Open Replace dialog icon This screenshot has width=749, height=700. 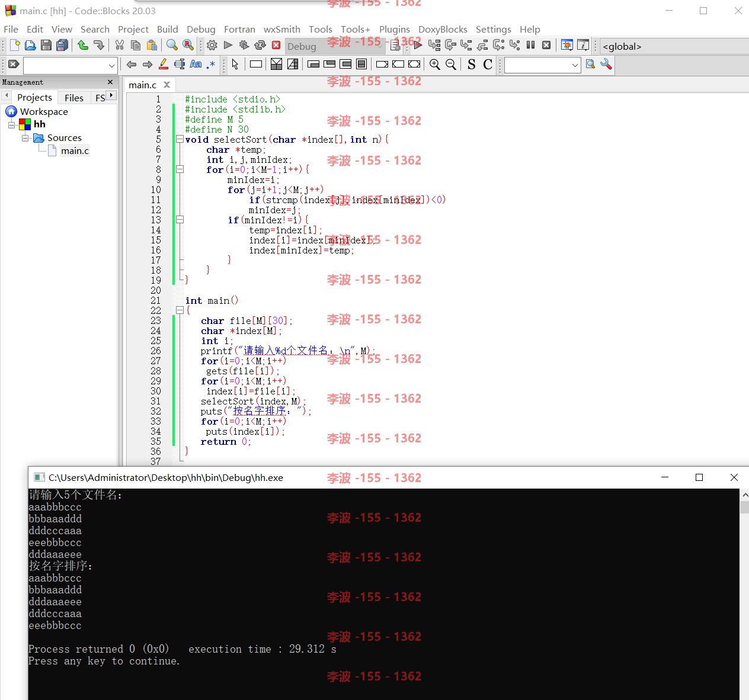click(x=188, y=45)
